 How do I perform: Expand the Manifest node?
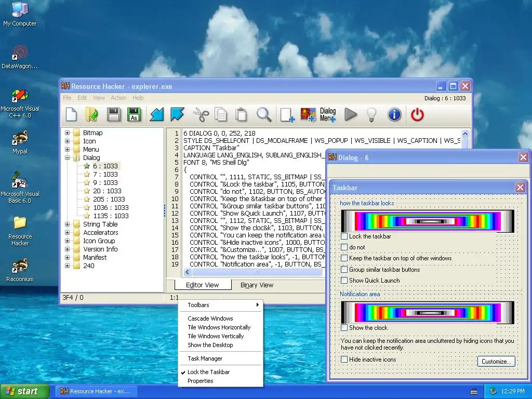(x=67, y=257)
